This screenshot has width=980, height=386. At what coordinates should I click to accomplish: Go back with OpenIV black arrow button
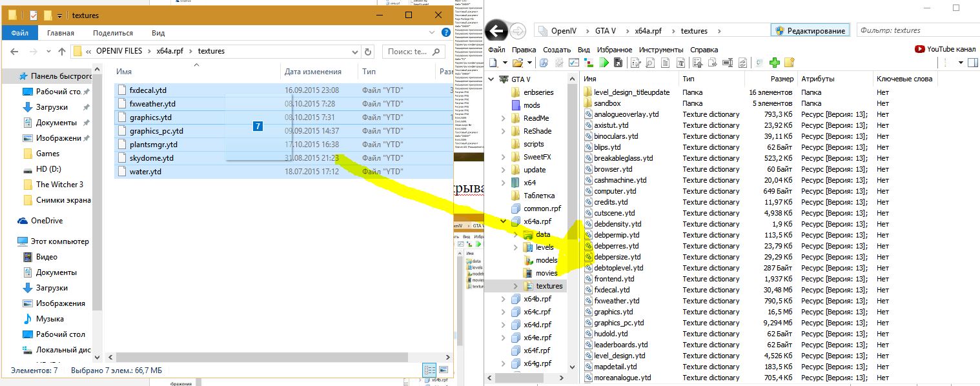496,30
